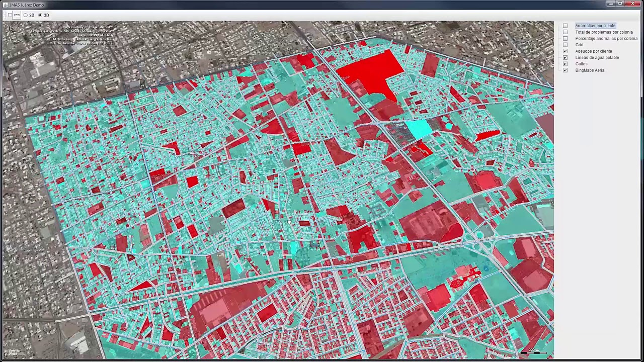Minimize the JMAS Juárez Demo window
Viewport: 644px width, 362px height.
tap(611, 4)
